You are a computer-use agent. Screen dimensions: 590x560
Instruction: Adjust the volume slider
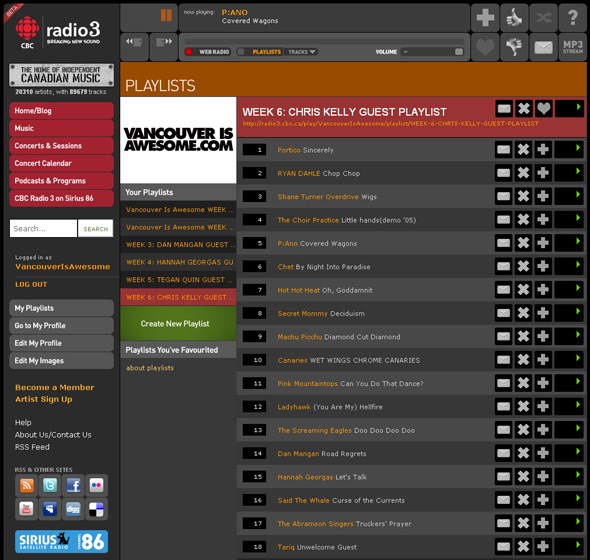tap(432, 52)
